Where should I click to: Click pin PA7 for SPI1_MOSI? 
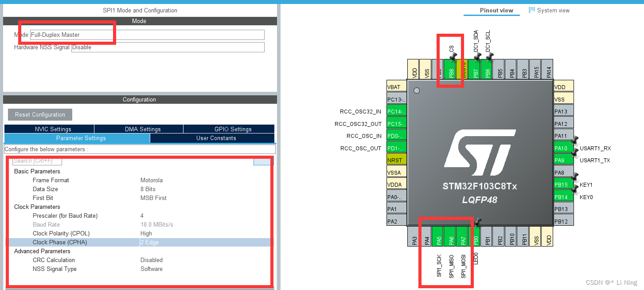coord(463,236)
